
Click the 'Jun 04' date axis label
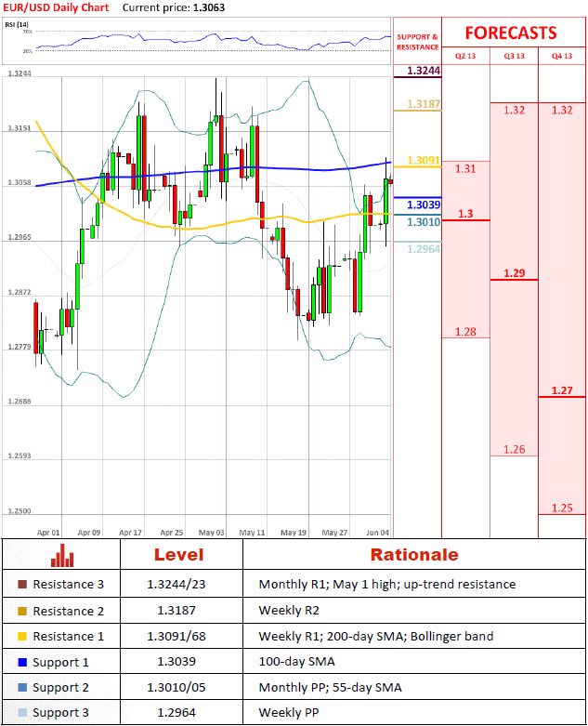pyautogui.click(x=377, y=533)
